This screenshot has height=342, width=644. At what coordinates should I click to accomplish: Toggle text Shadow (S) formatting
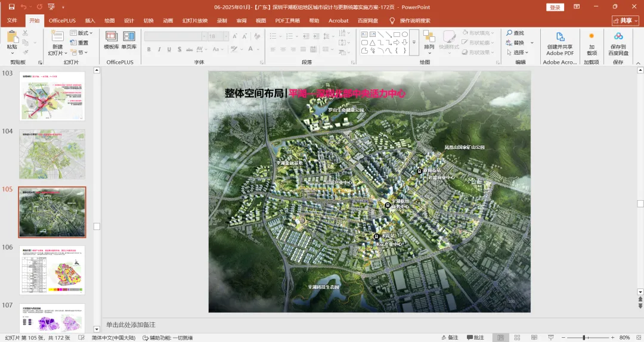coord(179,49)
